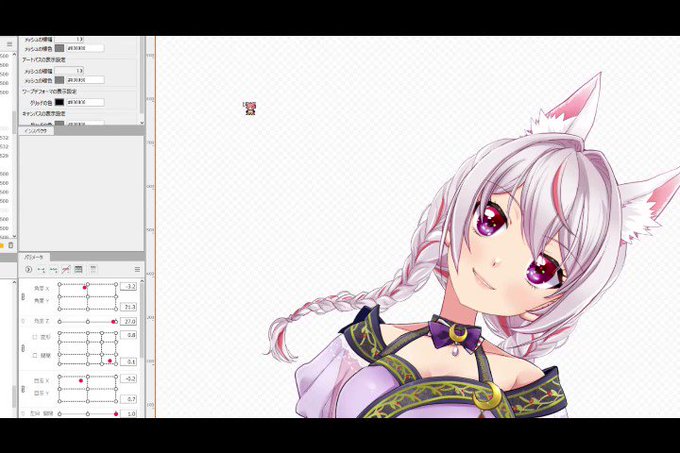Click the second icon in the parameter toolbar
Viewport: 680px width, 453px height.
tap(41, 270)
